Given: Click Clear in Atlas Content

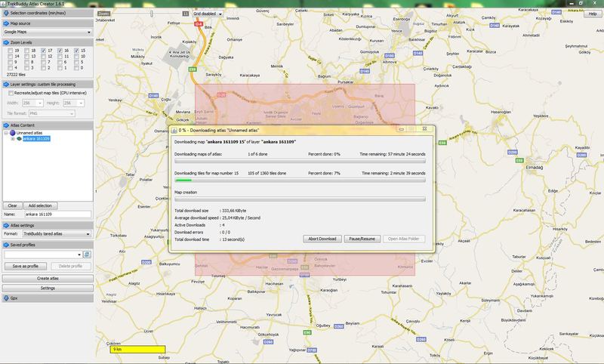Looking at the screenshot, I should coord(12,205).
